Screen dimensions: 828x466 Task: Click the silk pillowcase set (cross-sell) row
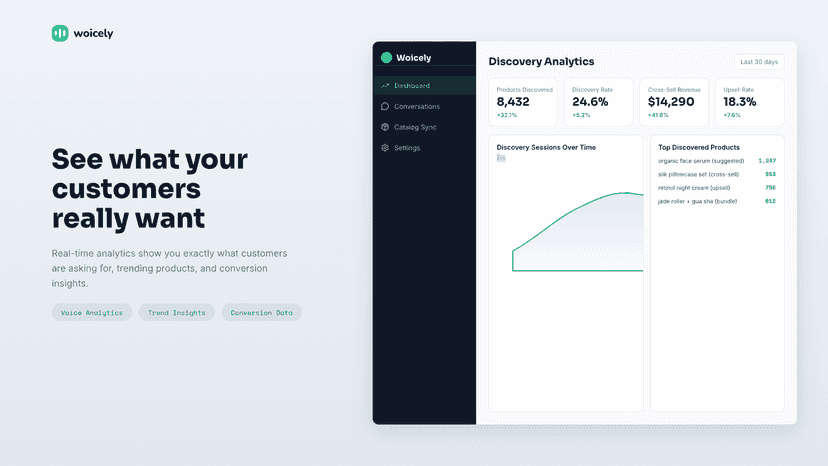point(717,174)
